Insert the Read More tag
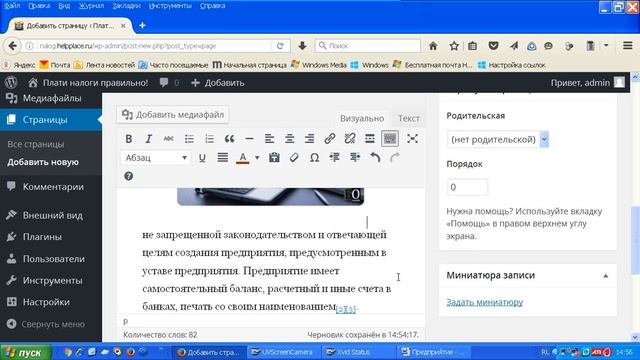This screenshot has height=360, width=640. tap(370, 139)
